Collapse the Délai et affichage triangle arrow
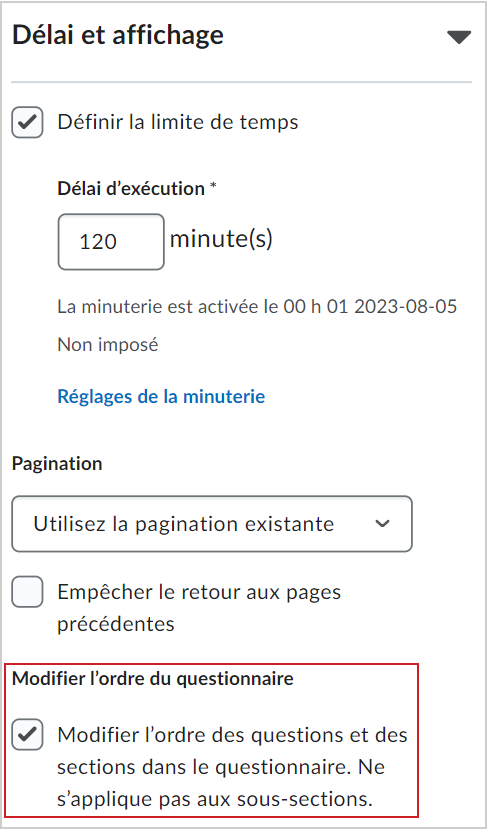Image resolution: width=487 pixels, height=830 pixels. pyautogui.click(x=458, y=37)
